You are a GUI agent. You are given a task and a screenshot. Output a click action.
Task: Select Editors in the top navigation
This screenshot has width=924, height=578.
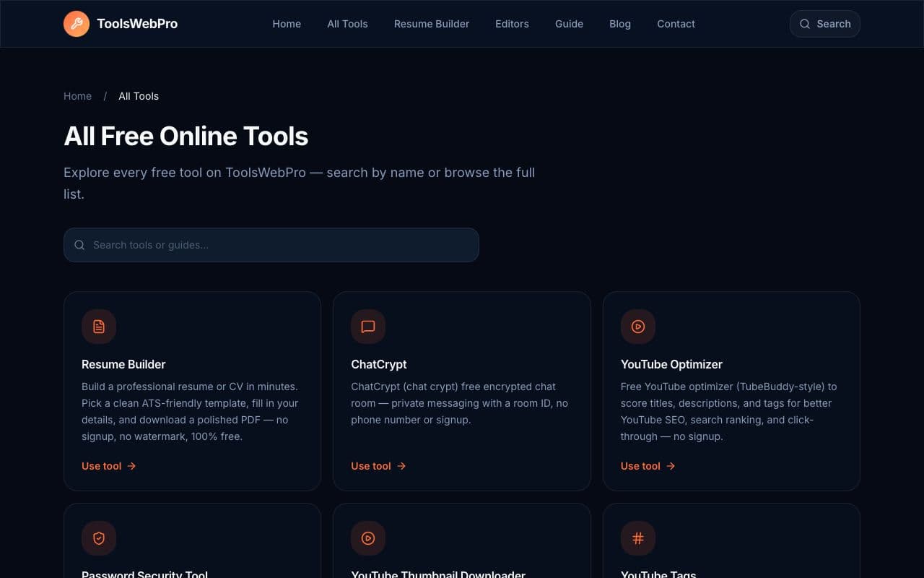point(512,24)
